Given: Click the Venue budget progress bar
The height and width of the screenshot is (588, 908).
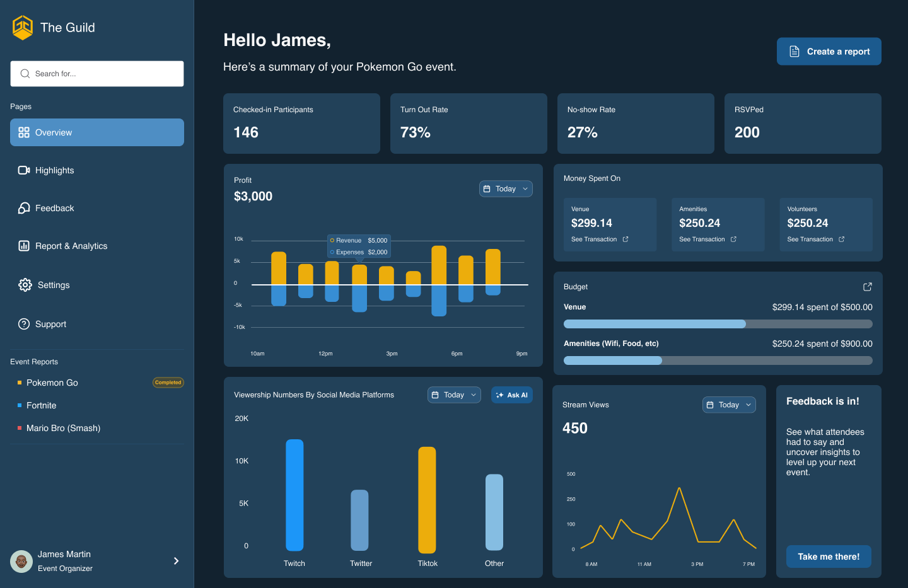Looking at the screenshot, I should (x=718, y=324).
